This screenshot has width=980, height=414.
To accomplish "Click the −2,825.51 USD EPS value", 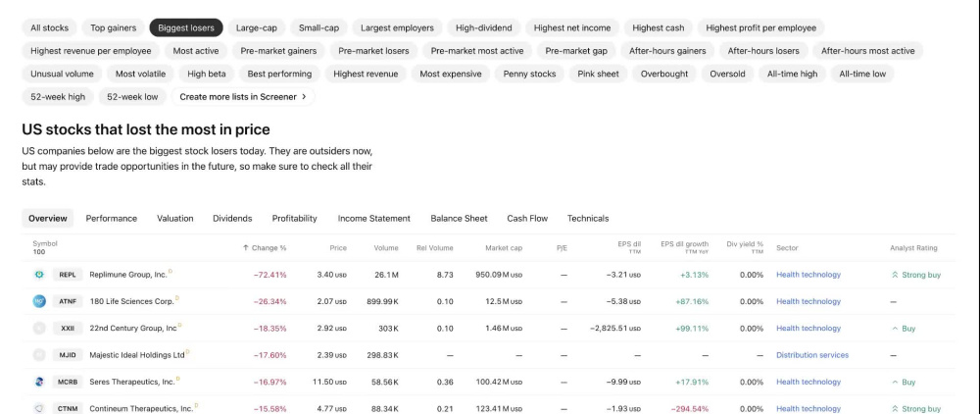I will click(615, 329).
